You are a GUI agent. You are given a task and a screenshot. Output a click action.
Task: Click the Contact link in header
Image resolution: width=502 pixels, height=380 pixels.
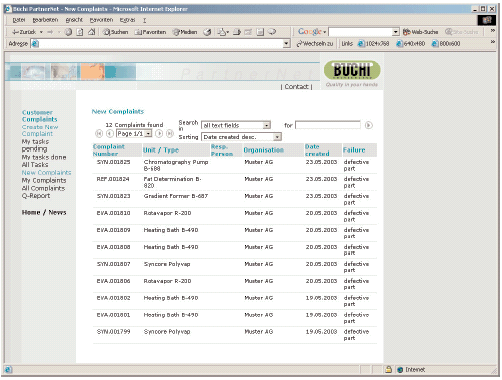coord(296,87)
